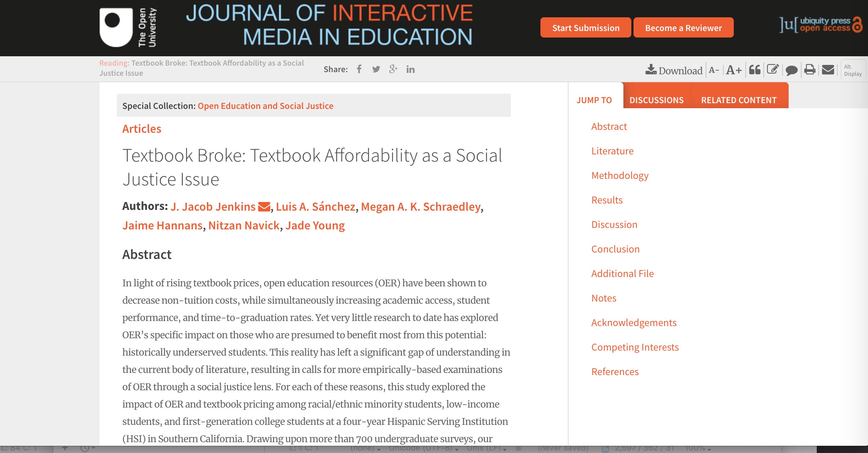Open the cite article quote icon
This screenshot has width=868, height=453.
(x=755, y=70)
